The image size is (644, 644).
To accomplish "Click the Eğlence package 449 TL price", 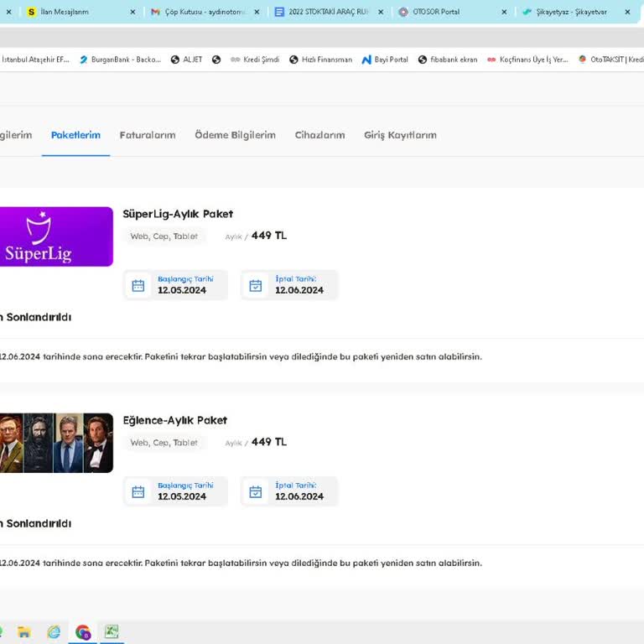I will tap(269, 442).
